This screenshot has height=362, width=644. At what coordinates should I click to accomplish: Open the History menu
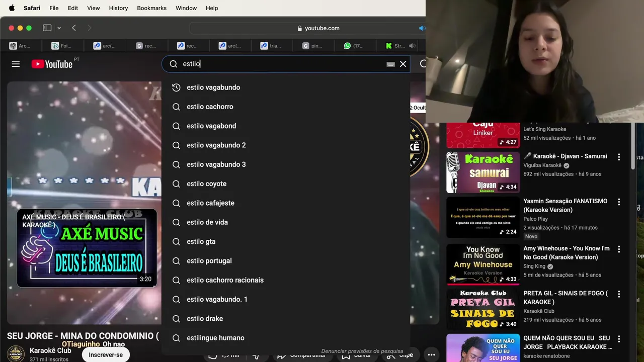point(118,8)
